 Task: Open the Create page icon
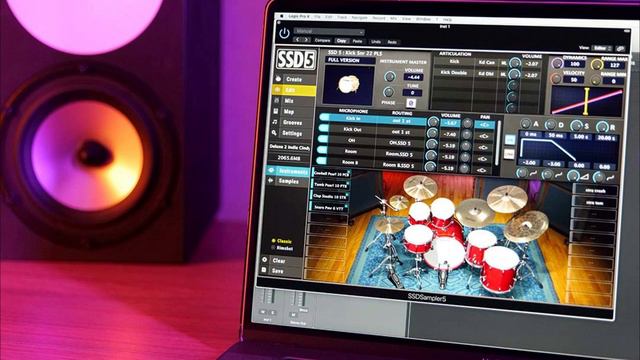(x=278, y=79)
